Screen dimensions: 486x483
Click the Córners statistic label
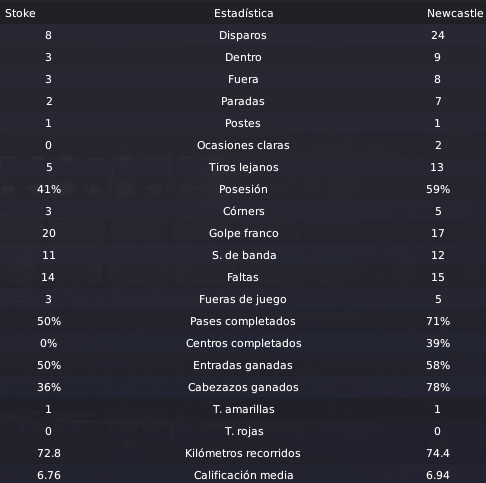pos(243,211)
